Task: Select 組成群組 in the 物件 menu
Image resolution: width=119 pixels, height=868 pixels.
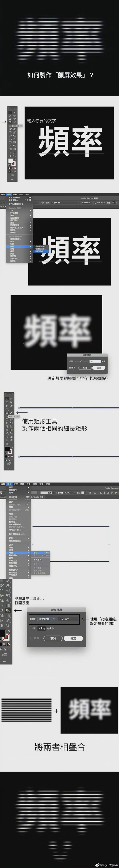Action: pyautogui.click(x=18, y=497)
